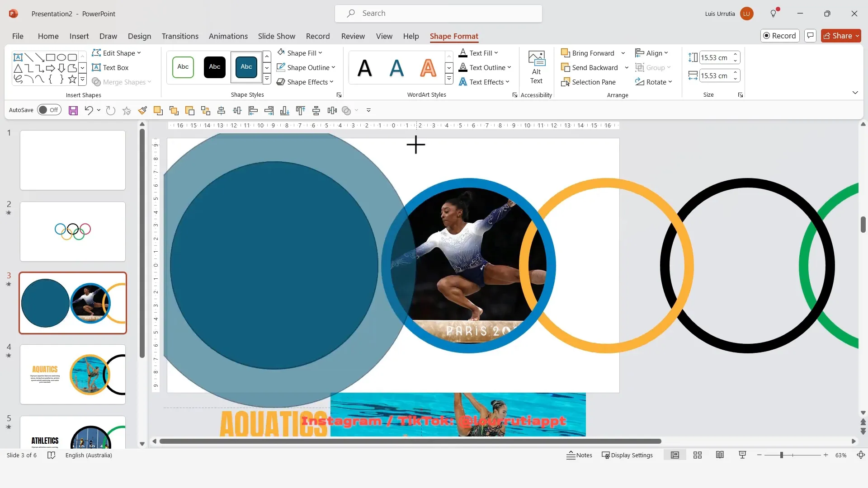Image resolution: width=868 pixels, height=488 pixels.
Task: Fit slide to current window
Action: [x=861, y=455]
